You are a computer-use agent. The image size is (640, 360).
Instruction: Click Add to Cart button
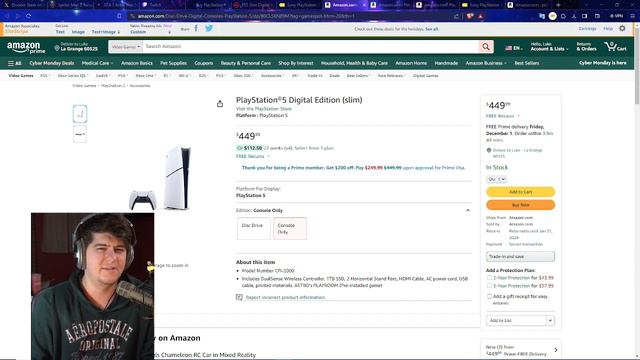tap(520, 191)
